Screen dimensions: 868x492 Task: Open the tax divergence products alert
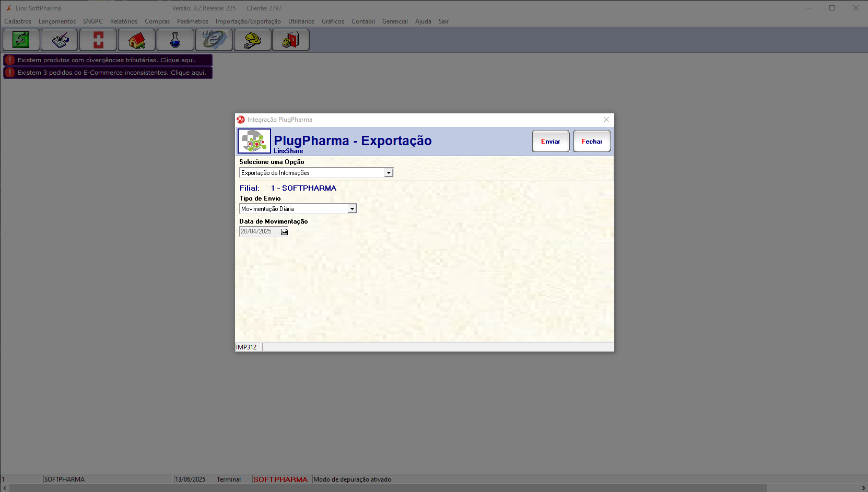[x=108, y=60]
